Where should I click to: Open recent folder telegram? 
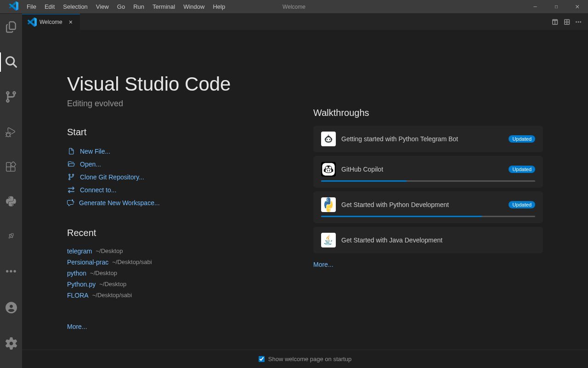pyautogui.click(x=79, y=251)
